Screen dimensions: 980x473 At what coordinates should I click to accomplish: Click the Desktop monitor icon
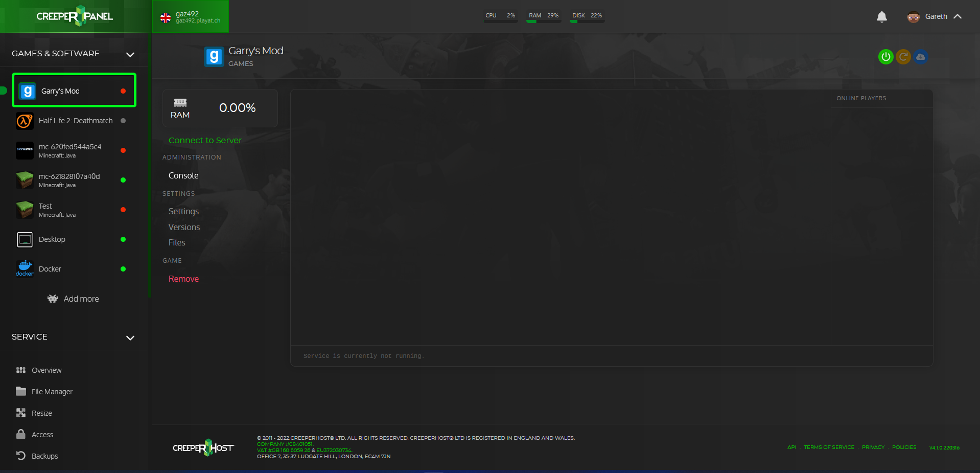point(25,239)
